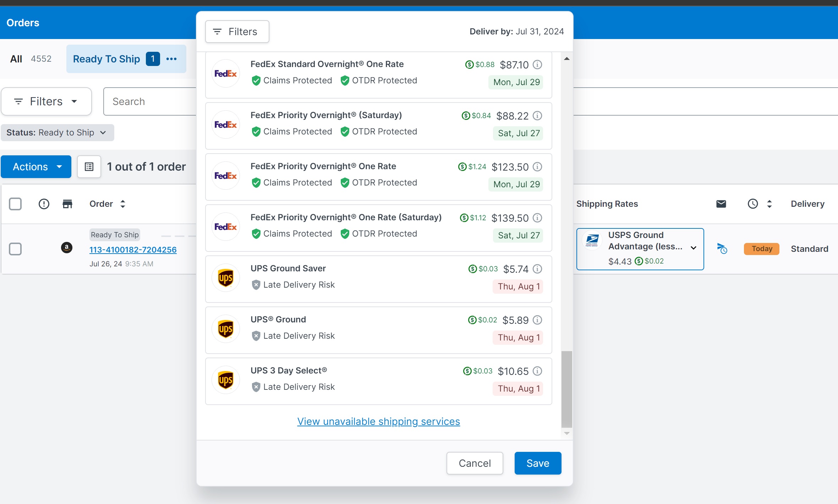
Task: Open order link 113-4100182-7204256
Action: (x=133, y=250)
